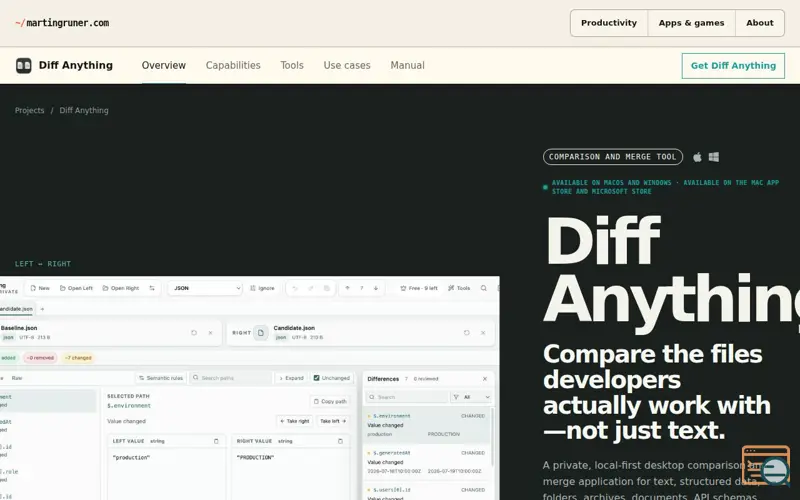Open the Projects breadcrumb link
Viewport: 800px width, 500px height.
[30, 110]
